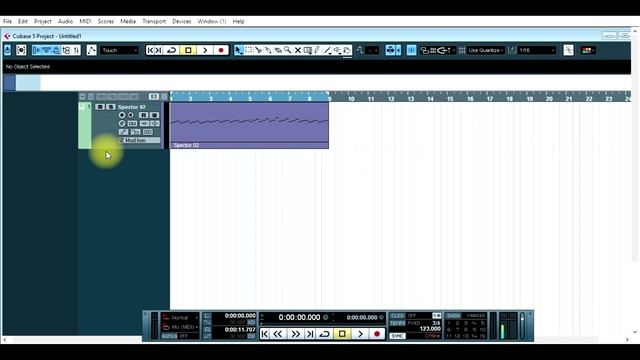Viewport: 640px width, 360px height.
Task: Select the Line tool in toolbar
Action: point(327,50)
